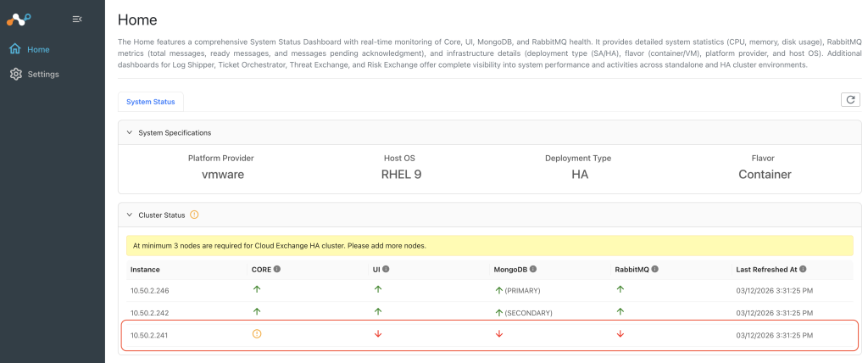Viewport: 868px width, 363px height.
Task: Click UI up arrow for 10.50.2.246
Action: (x=378, y=289)
